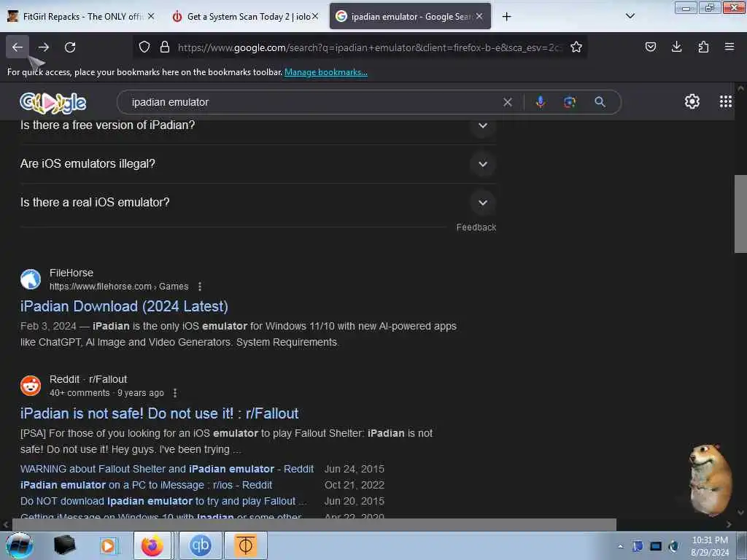
Task: Open tracking protection shield icon
Action: (x=144, y=47)
